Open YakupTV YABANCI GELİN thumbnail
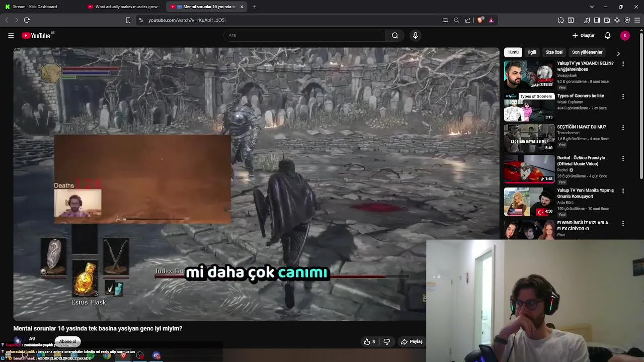 (x=529, y=74)
